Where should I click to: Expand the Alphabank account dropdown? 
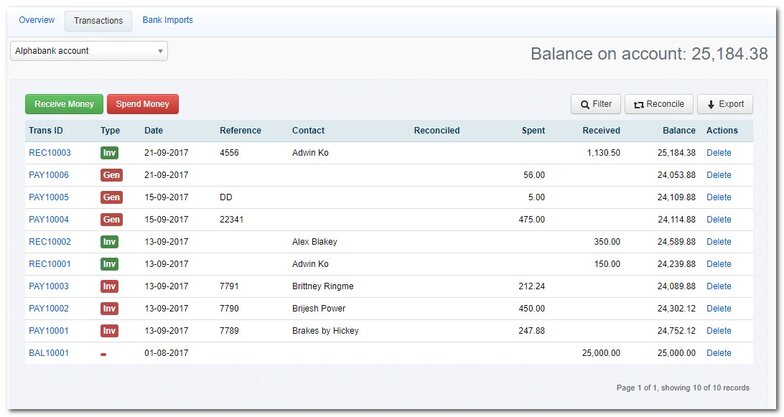tap(89, 51)
